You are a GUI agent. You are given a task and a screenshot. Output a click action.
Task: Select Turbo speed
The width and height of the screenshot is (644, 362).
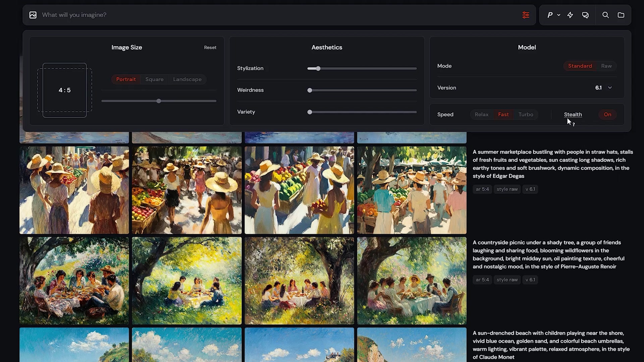point(526,115)
